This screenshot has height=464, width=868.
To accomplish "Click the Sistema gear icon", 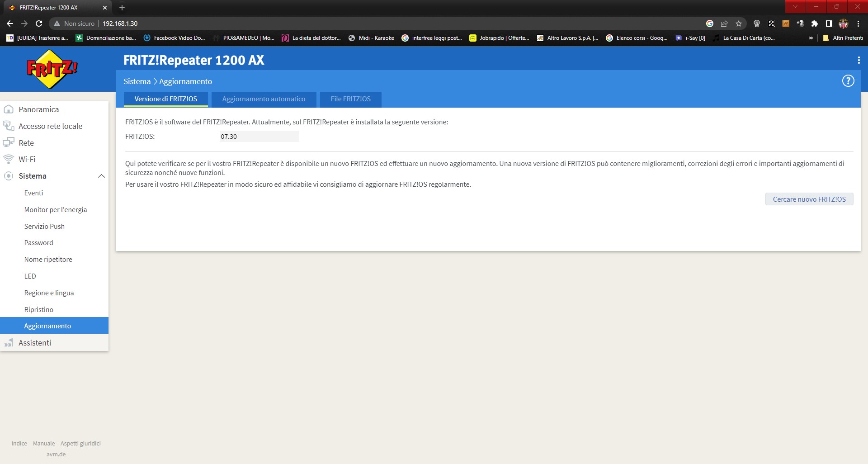I will click(9, 176).
